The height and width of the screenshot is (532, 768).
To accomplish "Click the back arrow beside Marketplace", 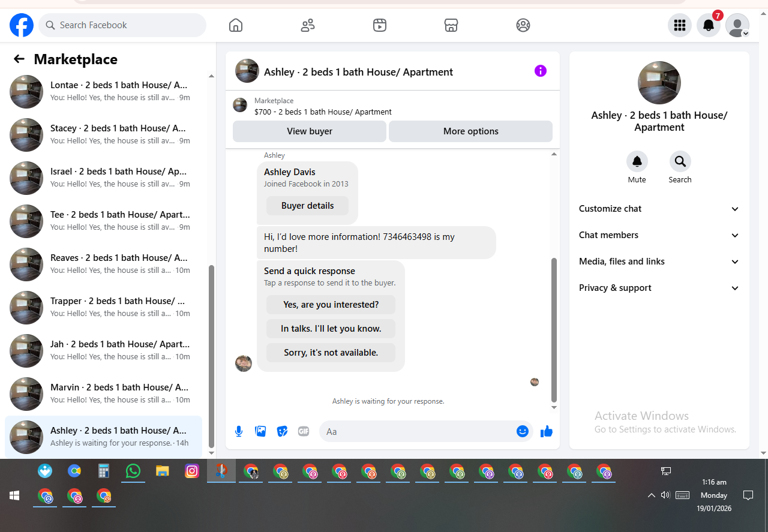I will coord(19,59).
